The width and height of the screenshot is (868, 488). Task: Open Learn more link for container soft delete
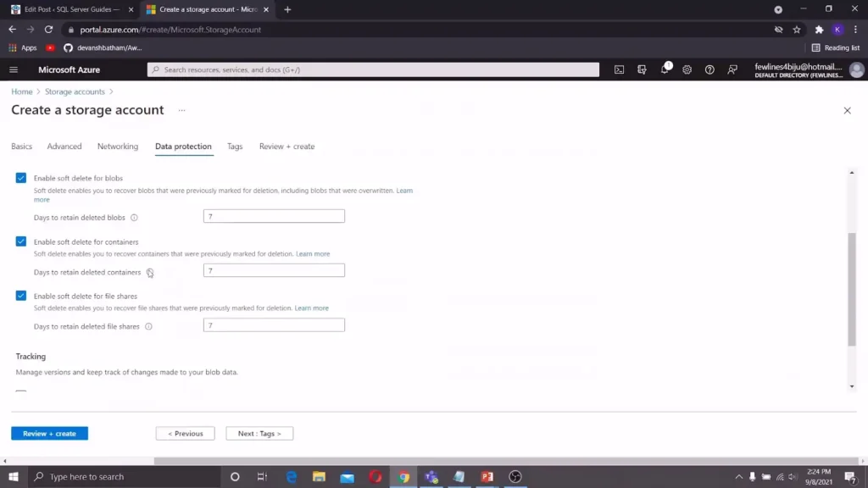coord(313,254)
